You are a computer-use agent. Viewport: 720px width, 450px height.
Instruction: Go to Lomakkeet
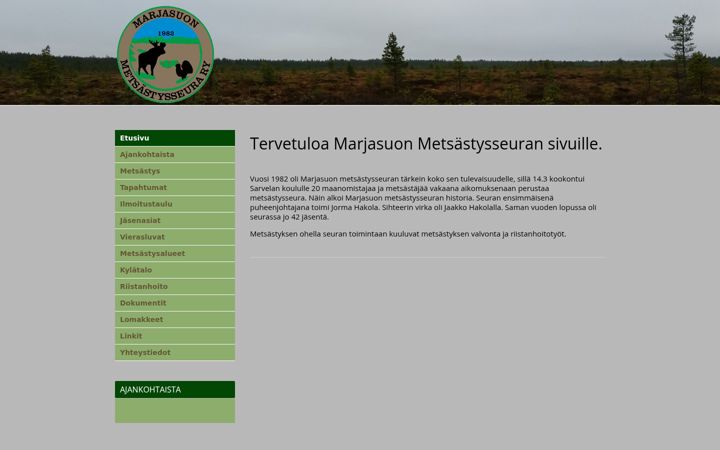(175, 320)
